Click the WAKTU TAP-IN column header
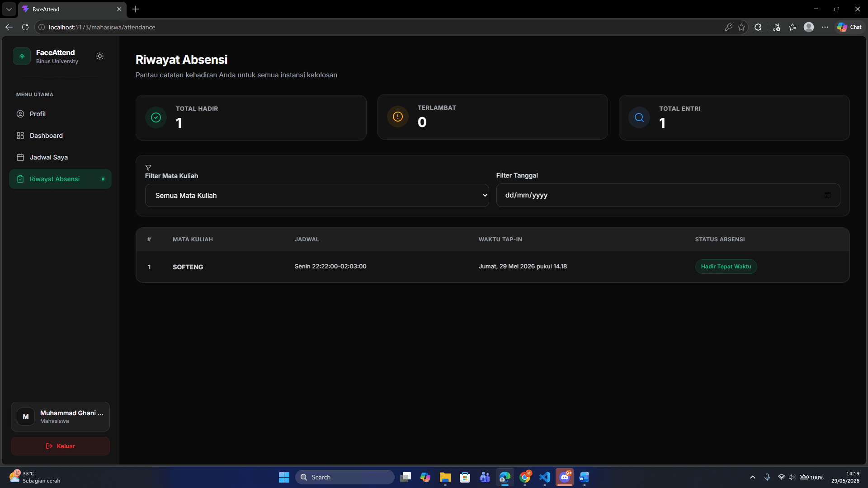Screen dimensions: 868x488 [x=500, y=239]
